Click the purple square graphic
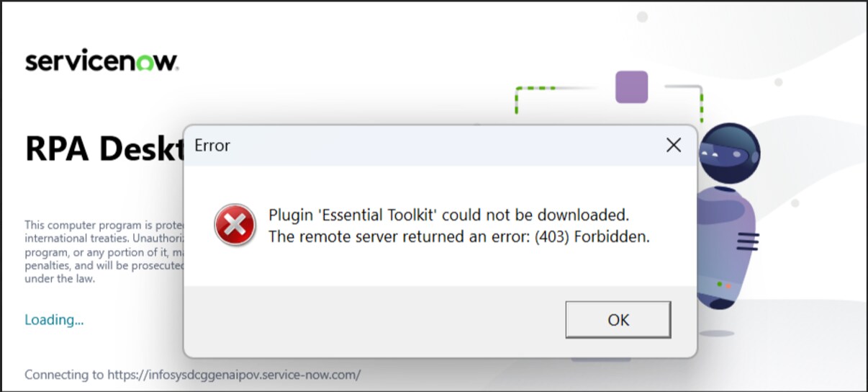 pyautogui.click(x=631, y=87)
